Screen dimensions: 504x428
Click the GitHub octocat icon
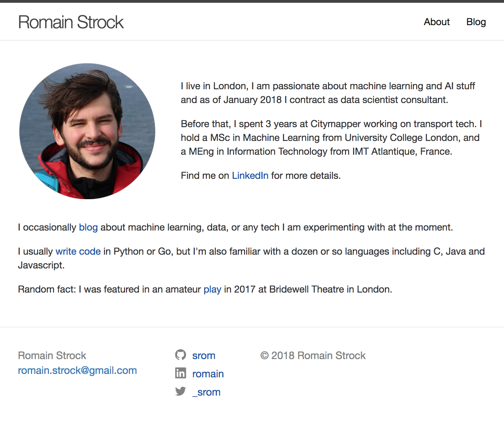(x=180, y=355)
